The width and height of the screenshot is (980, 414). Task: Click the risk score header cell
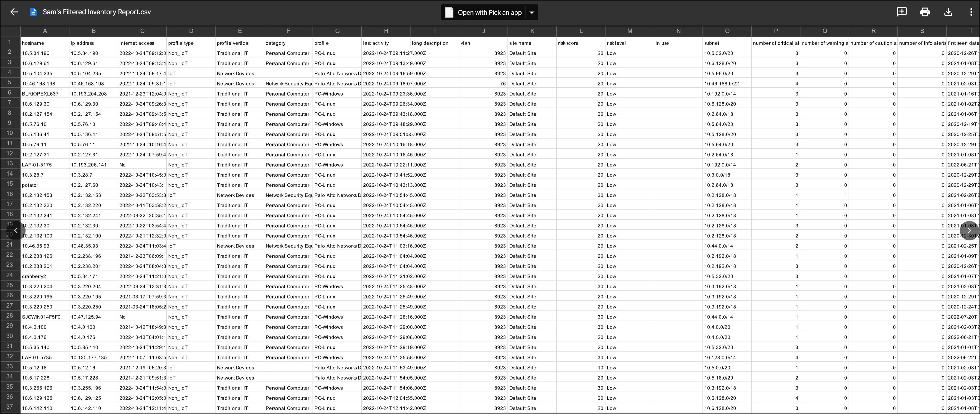click(x=581, y=43)
